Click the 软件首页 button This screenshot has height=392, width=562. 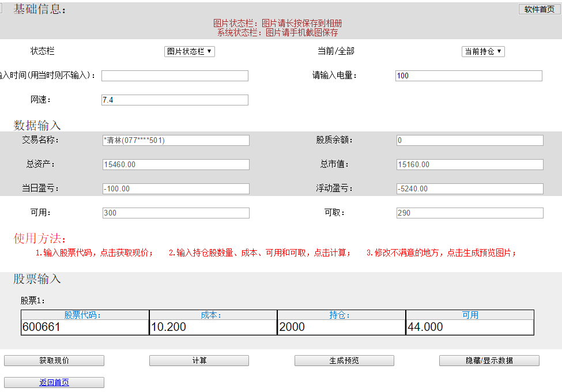click(x=539, y=9)
